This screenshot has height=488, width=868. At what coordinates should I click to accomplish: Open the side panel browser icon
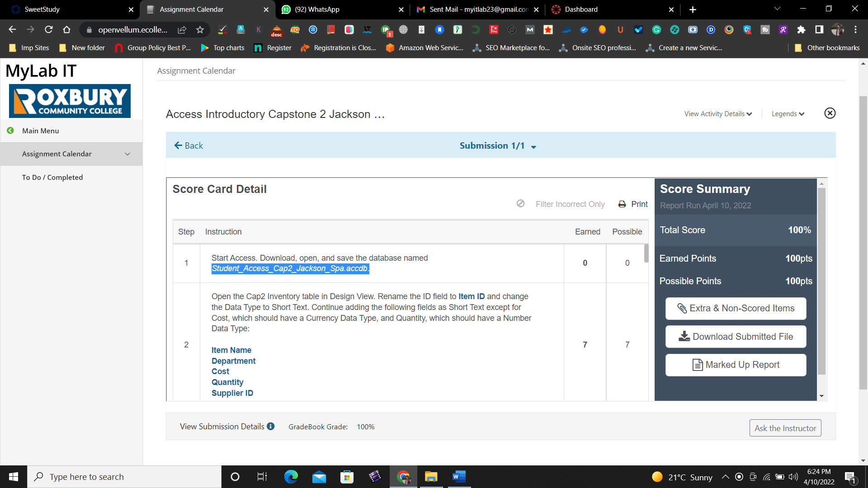819,30
